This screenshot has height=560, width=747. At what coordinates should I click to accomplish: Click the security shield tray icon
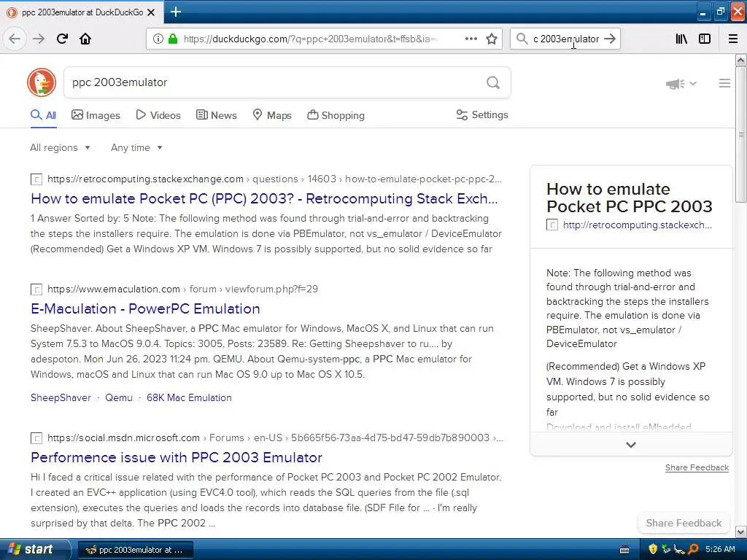pos(653,549)
